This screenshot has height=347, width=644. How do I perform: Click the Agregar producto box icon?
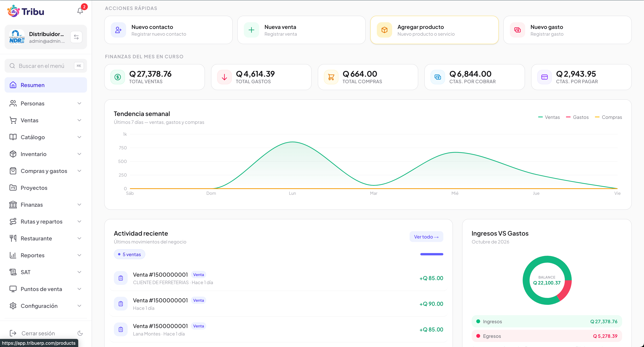coord(384,30)
